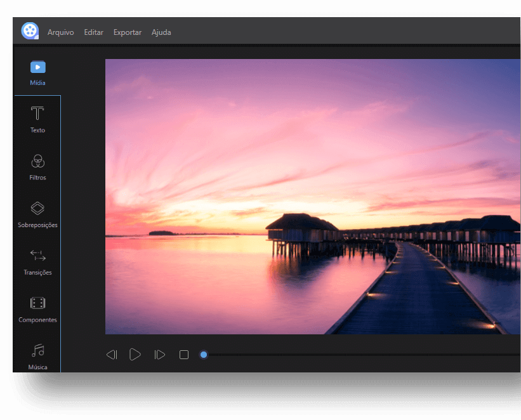
Task: Open the Ajuda menu
Action: (x=161, y=32)
